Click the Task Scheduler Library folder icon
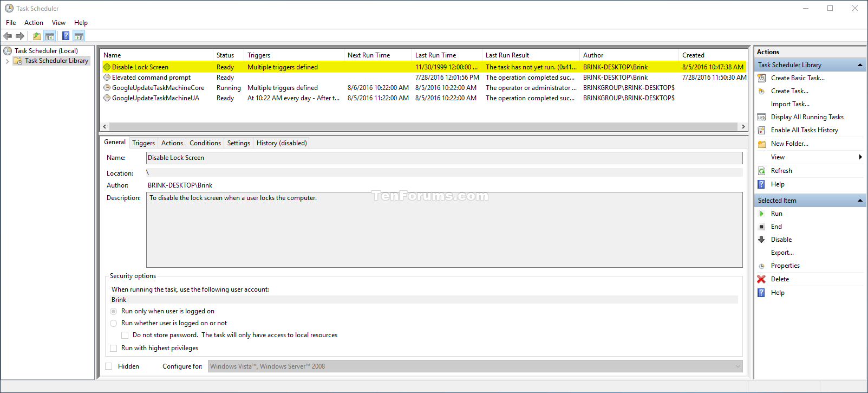Image resolution: width=868 pixels, height=393 pixels. coord(18,61)
